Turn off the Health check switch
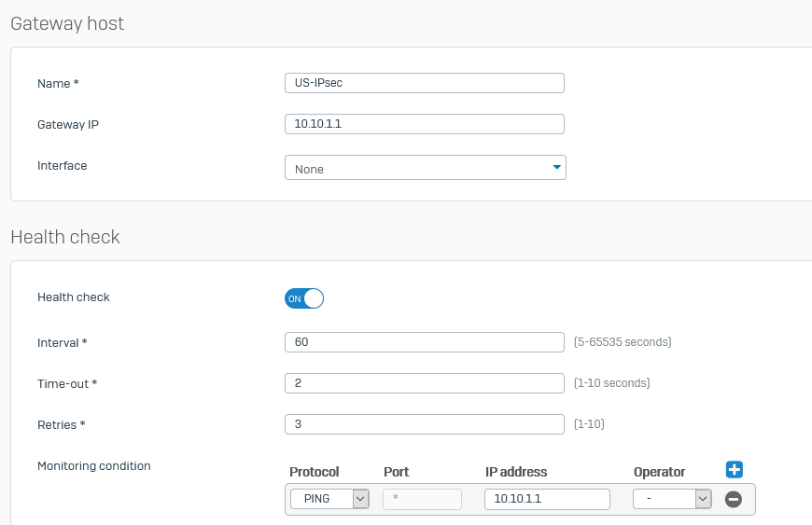Viewport: 812px width, 525px height. pos(304,298)
